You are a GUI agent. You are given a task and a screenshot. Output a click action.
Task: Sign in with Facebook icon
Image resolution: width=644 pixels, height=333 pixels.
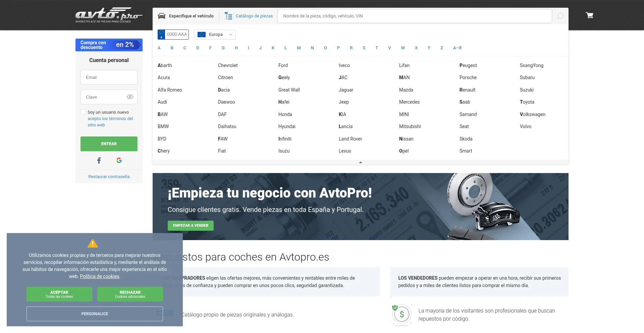coord(99,161)
